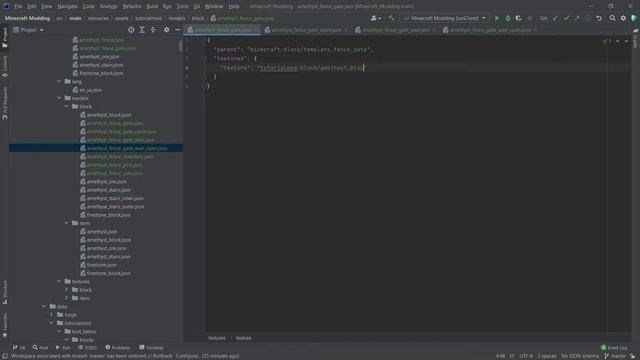Open Search Everywhere magnifier icon

point(613,18)
